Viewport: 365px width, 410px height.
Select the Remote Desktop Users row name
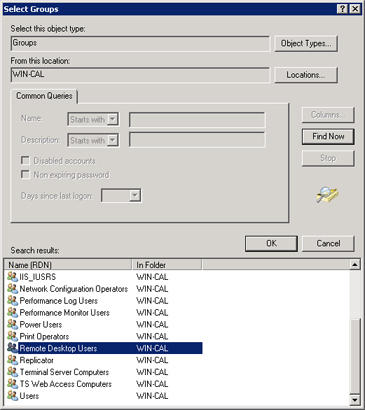pos(58,348)
